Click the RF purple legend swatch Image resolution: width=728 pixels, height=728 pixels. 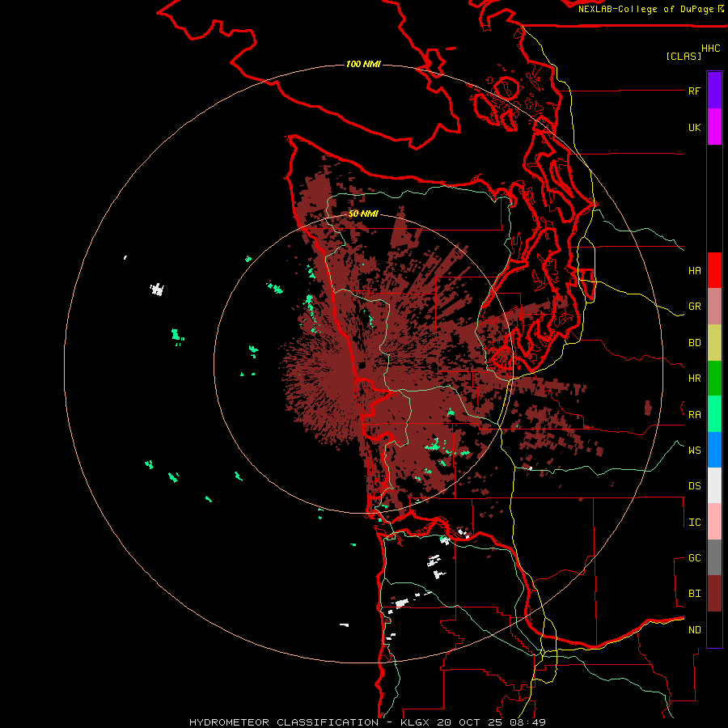[x=714, y=91]
